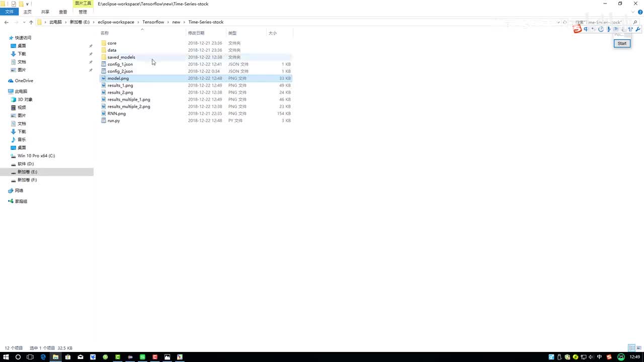
Task: Navigate to Tensorflow in breadcrumb
Action: pyautogui.click(x=153, y=22)
